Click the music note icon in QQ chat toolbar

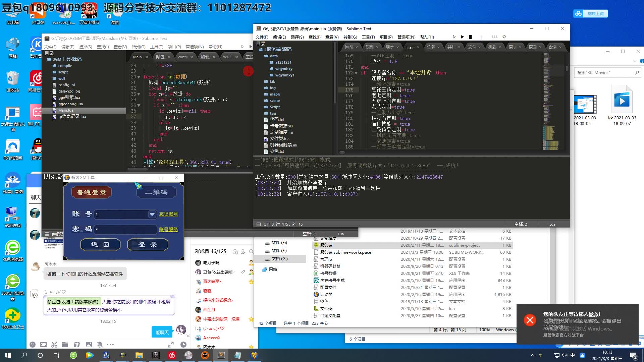pos(77,344)
